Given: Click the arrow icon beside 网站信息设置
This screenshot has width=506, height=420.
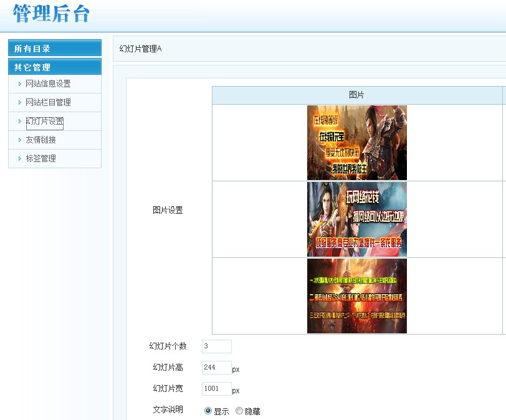Looking at the screenshot, I should click(20, 84).
